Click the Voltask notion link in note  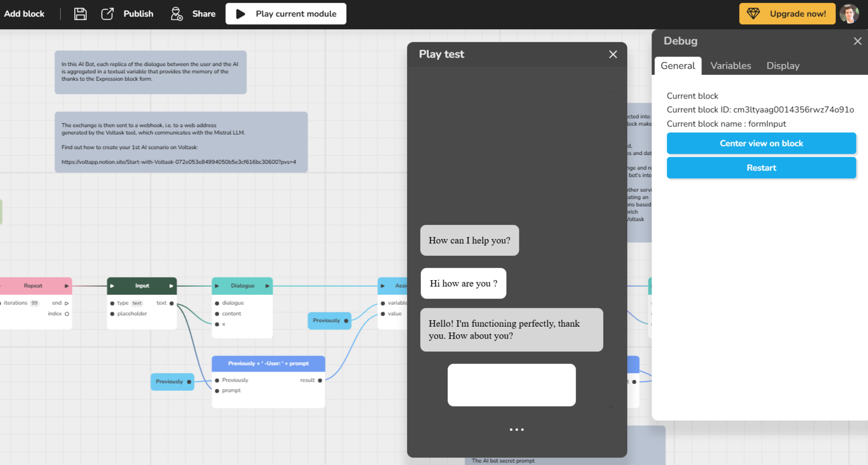[178, 162]
